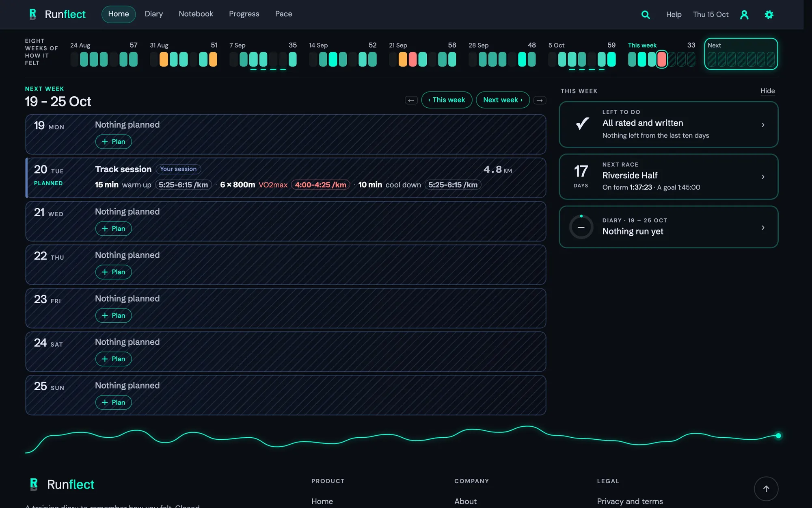Select the red highlighted day in This week
Viewport: 812px width, 508px height.
click(662, 59)
